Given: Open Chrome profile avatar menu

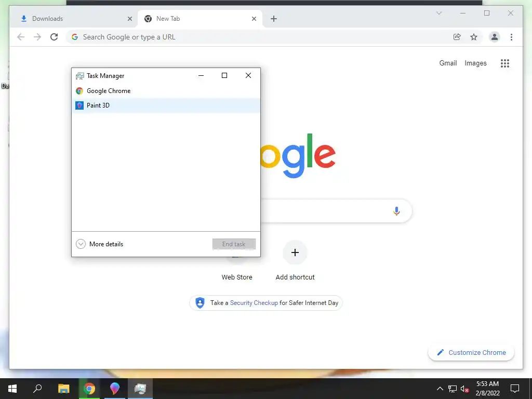Looking at the screenshot, I should tap(495, 37).
